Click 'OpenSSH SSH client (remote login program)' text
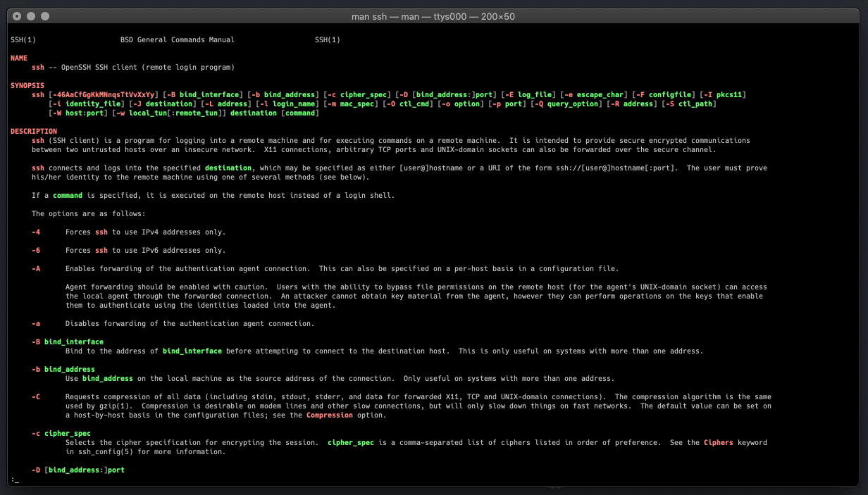Viewport: 868px width, 495px height. coord(147,67)
